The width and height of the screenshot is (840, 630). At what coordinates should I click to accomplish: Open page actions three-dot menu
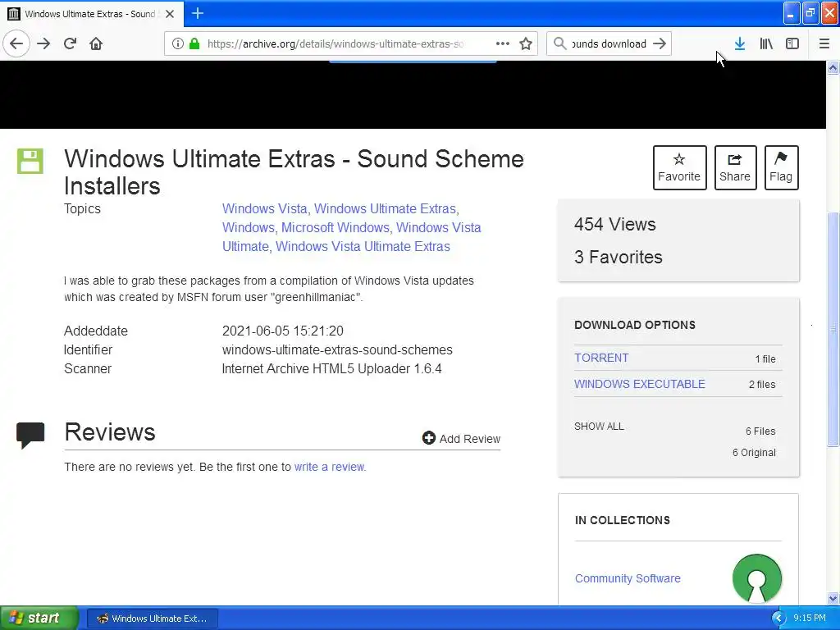pos(503,43)
